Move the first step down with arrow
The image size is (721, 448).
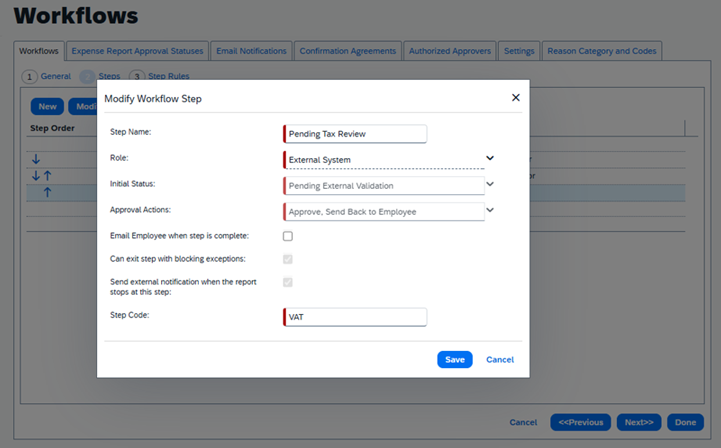click(36, 159)
